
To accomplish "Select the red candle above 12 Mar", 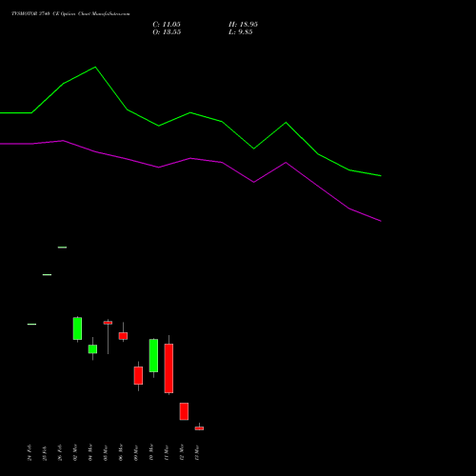I will tap(184, 411).
